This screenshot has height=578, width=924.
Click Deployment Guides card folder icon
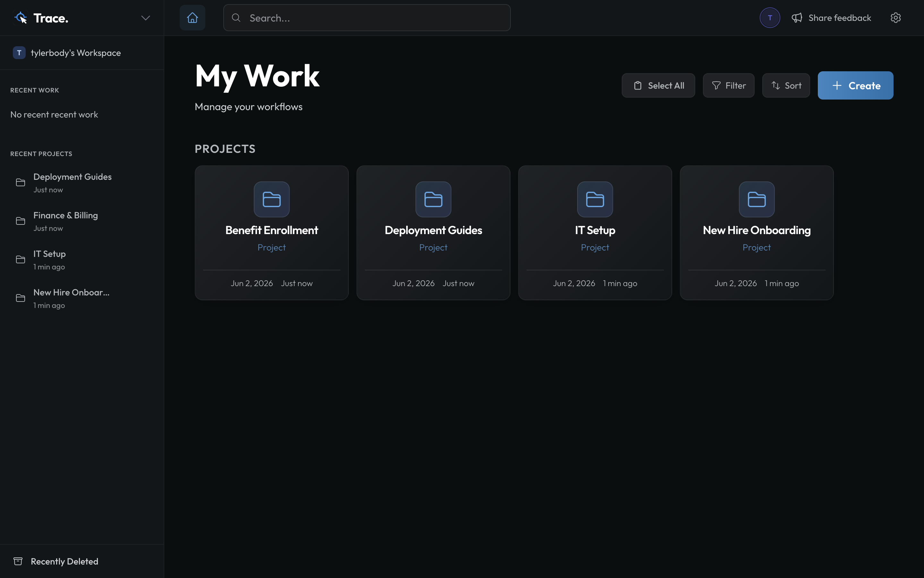[433, 199]
